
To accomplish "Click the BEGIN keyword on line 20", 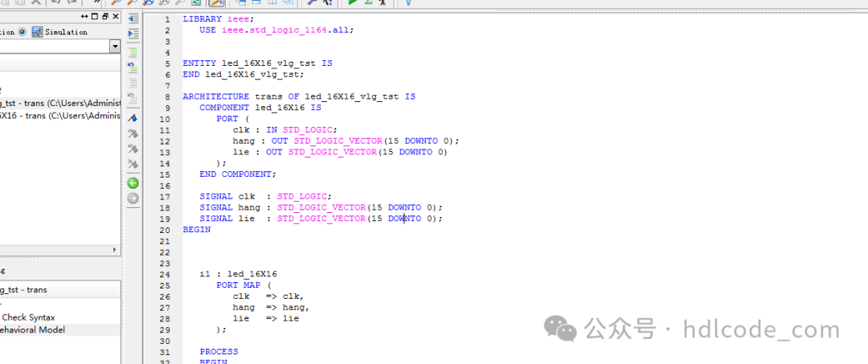I will click(x=197, y=229).
